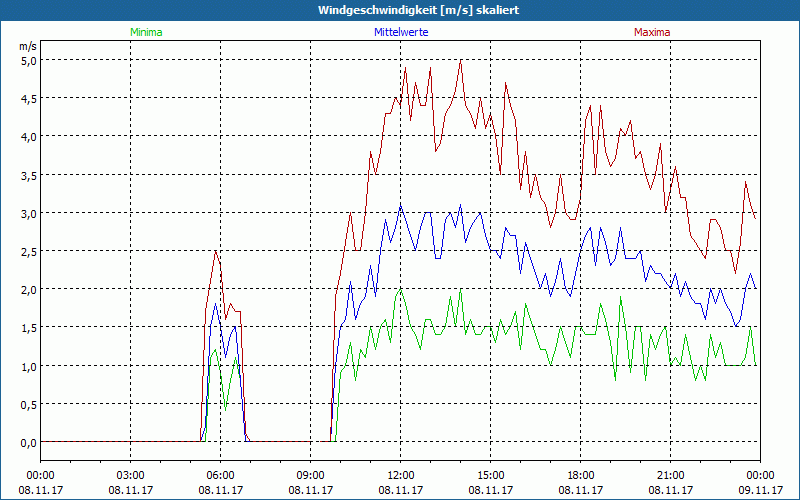This screenshot has height=500, width=800.
Task: Click the 18:00 time axis label
Action: pos(581,476)
